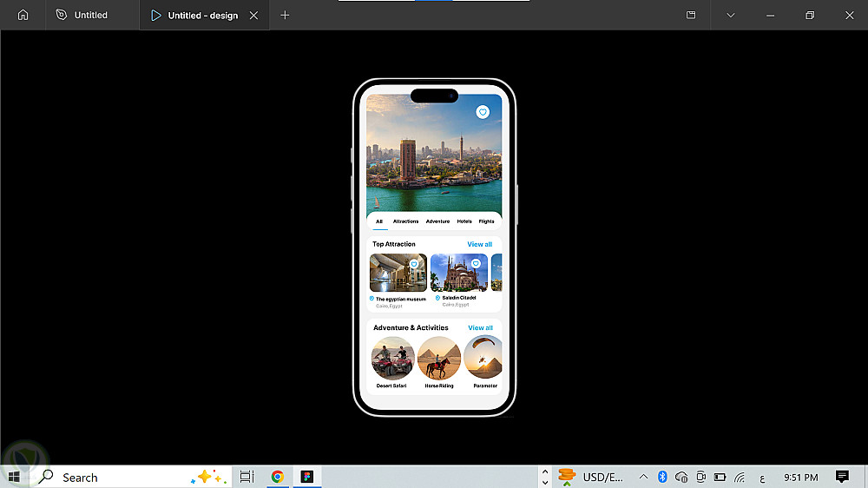868x488 pixels.
Task: Click the taskbar Search box
Action: tap(134, 477)
